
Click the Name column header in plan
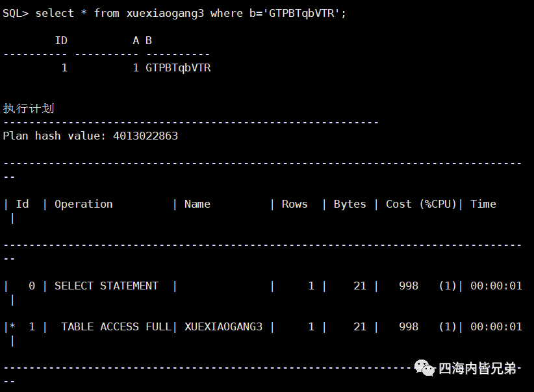197,204
